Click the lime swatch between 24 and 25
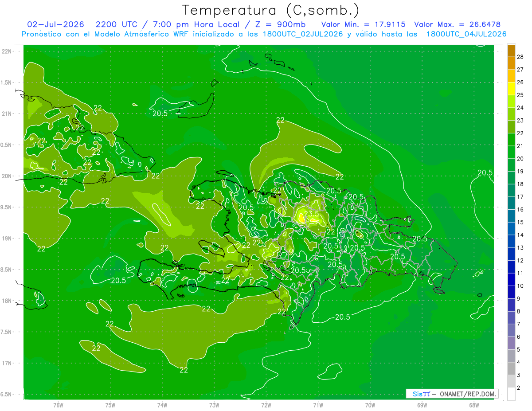 [512, 101]
